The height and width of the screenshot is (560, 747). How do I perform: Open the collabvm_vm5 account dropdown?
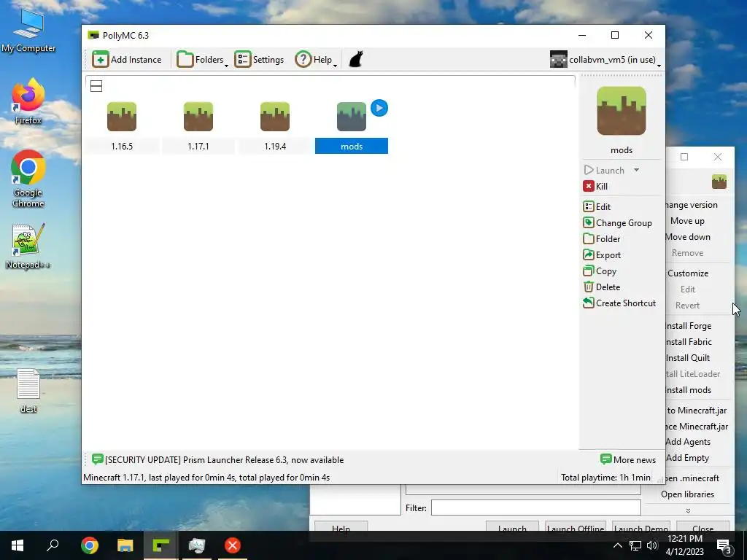[605, 60]
